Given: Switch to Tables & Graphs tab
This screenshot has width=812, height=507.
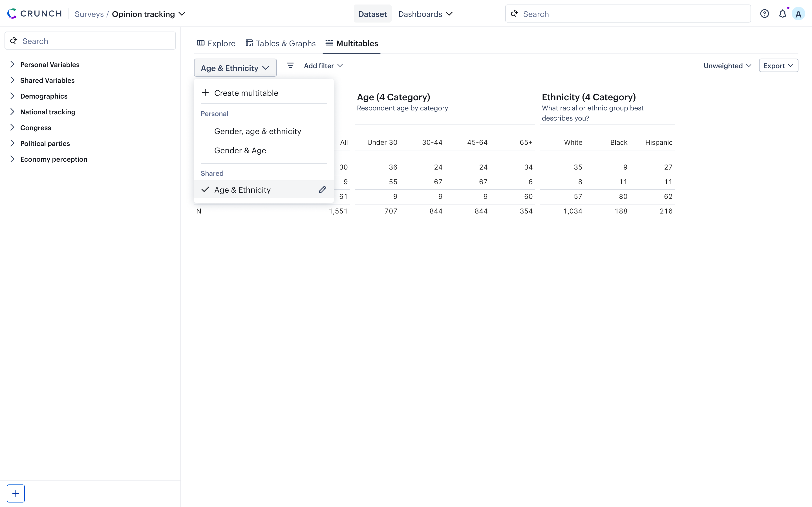Looking at the screenshot, I should tap(281, 44).
